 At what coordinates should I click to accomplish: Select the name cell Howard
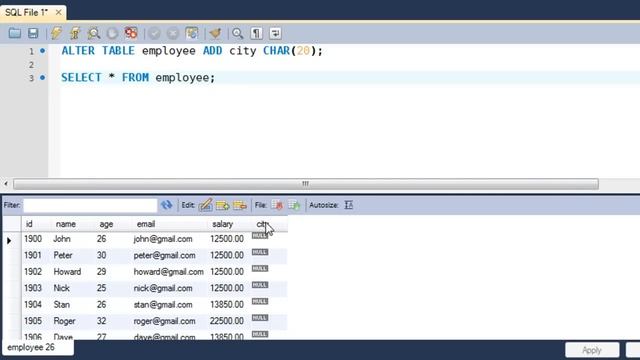point(67,272)
